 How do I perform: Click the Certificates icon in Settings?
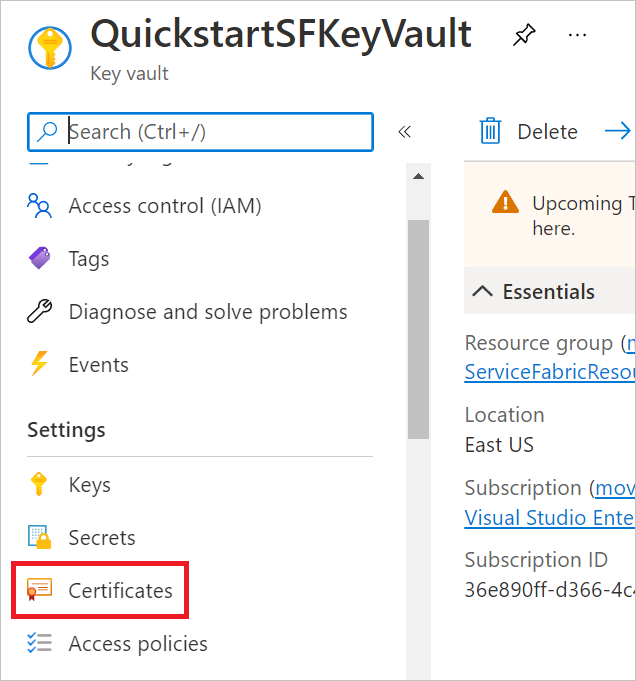click(x=40, y=590)
